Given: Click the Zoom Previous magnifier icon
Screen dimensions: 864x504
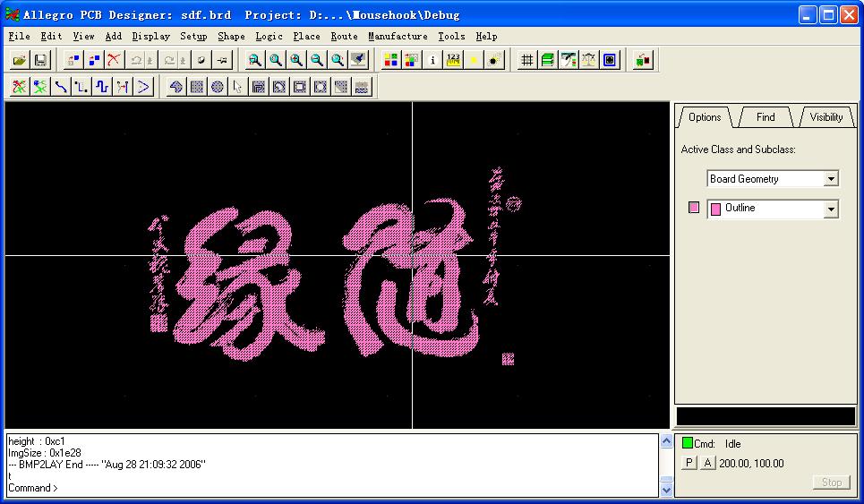Looking at the screenshot, I should click(x=338, y=59).
